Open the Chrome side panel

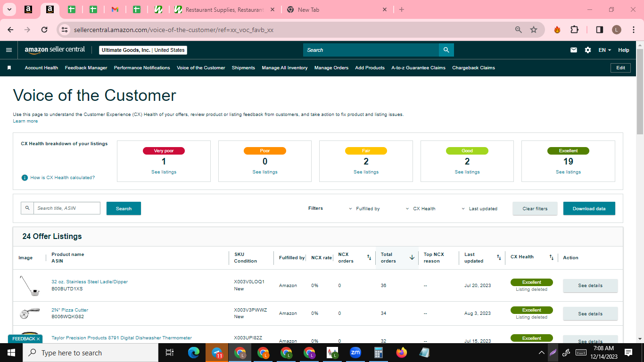(600, 30)
